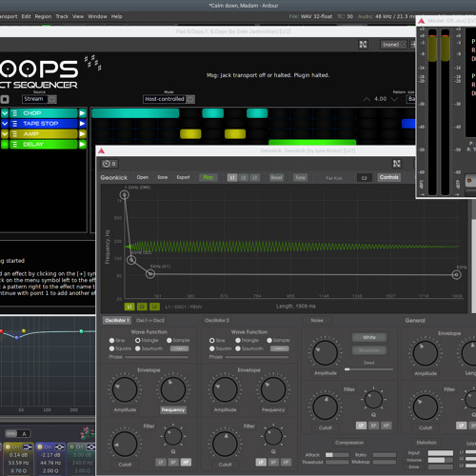Screen dimensions: 476x476
Task: Click Noise Amplitude knob
Action: pyautogui.click(x=325, y=352)
